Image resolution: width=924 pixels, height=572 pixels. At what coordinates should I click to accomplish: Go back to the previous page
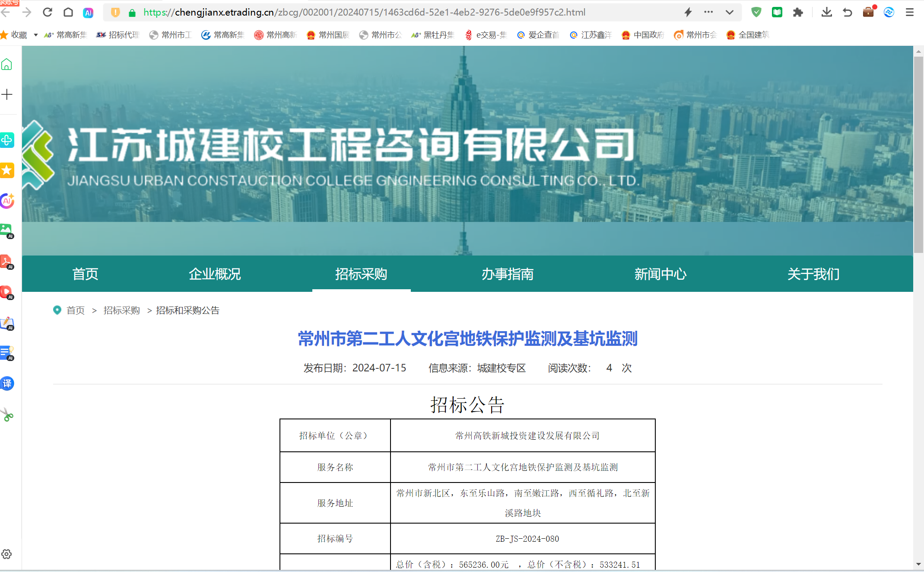[x=5, y=13]
